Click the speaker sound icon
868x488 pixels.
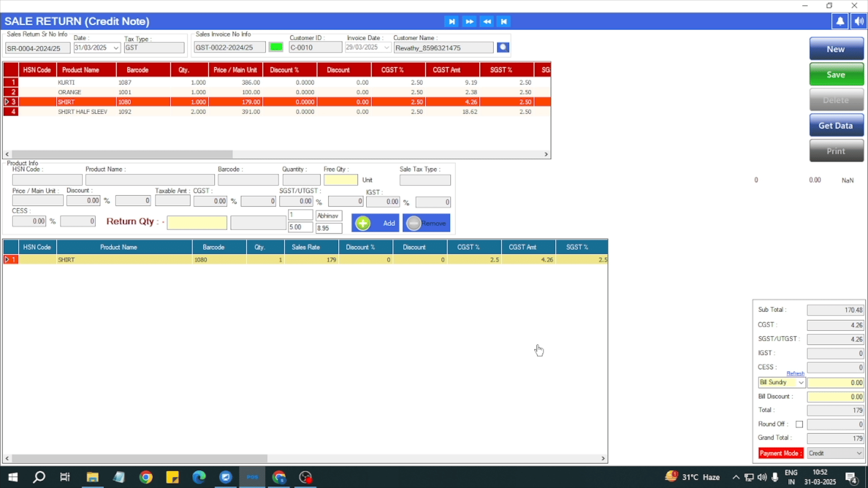[859, 21]
